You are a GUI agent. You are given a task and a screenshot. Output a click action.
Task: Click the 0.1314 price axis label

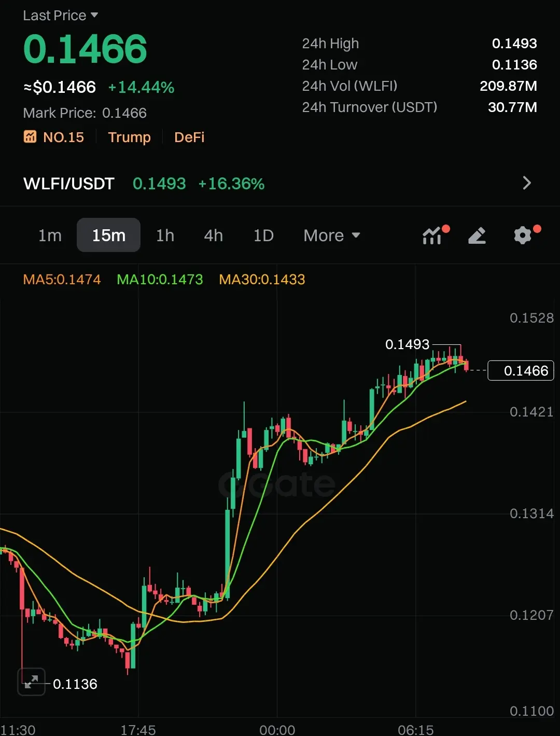[x=531, y=513]
